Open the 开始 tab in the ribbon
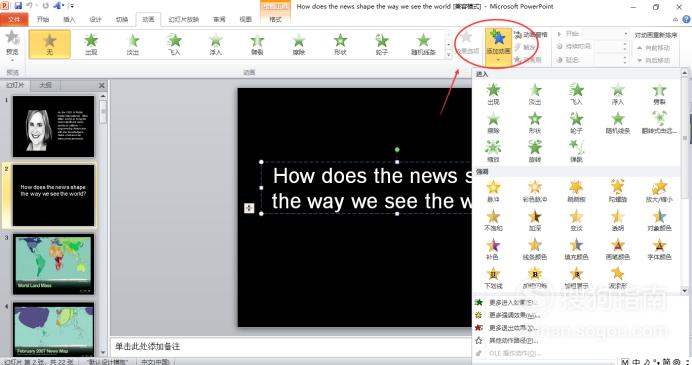The width and height of the screenshot is (692, 365). [x=43, y=19]
